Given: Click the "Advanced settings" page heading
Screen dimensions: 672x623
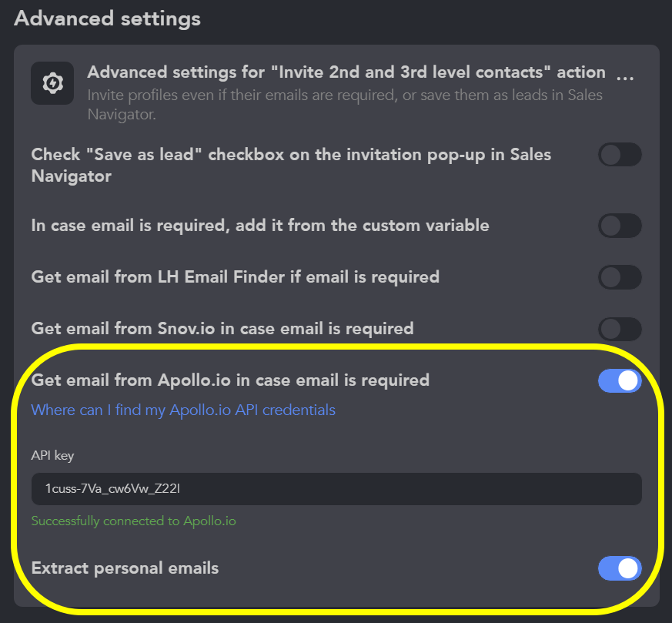Looking at the screenshot, I should click(107, 18).
